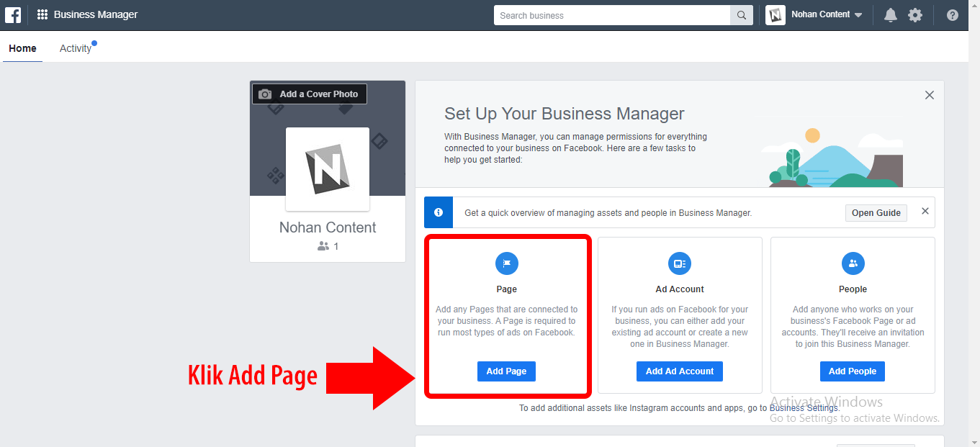Click the Nohan Content business name text

click(328, 227)
